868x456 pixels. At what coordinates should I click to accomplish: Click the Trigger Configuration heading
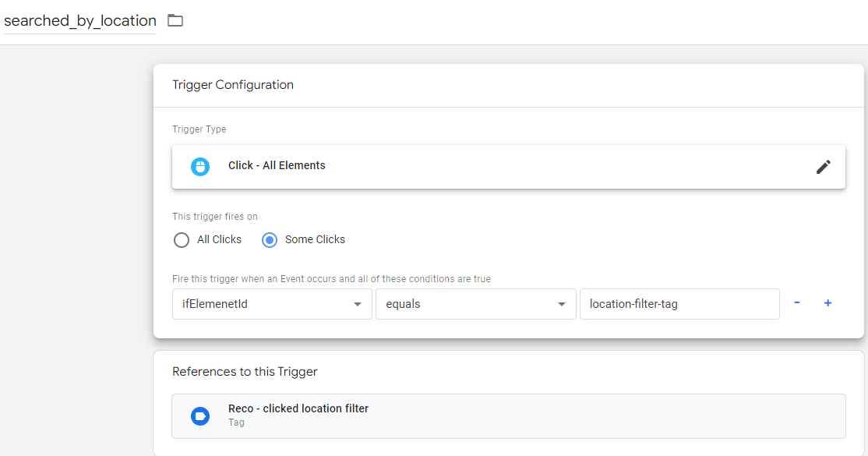pos(233,85)
